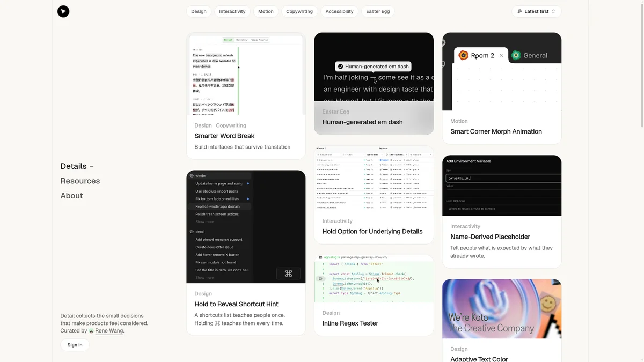This screenshot has width=644, height=362.
Task: Open the Inline Regex Tester card title
Action: [x=350, y=323]
